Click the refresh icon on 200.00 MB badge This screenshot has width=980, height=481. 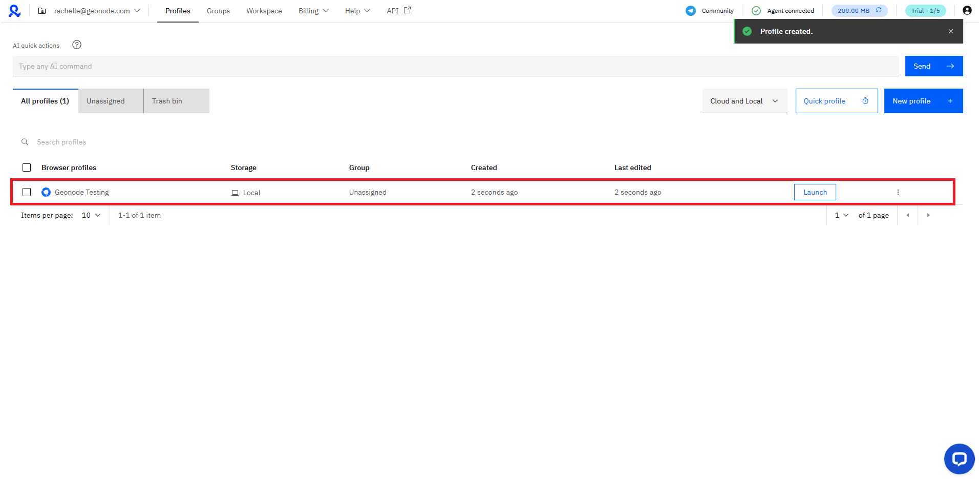pyautogui.click(x=879, y=10)
